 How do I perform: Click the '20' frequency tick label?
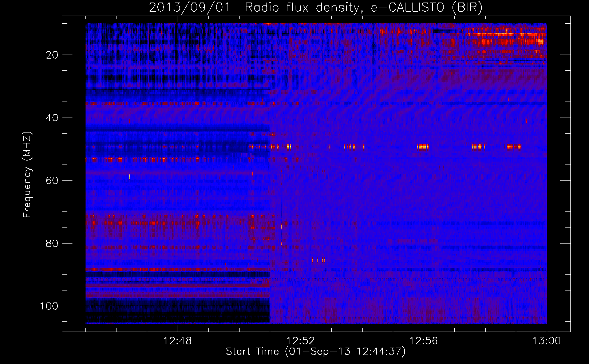coord(52,55)
